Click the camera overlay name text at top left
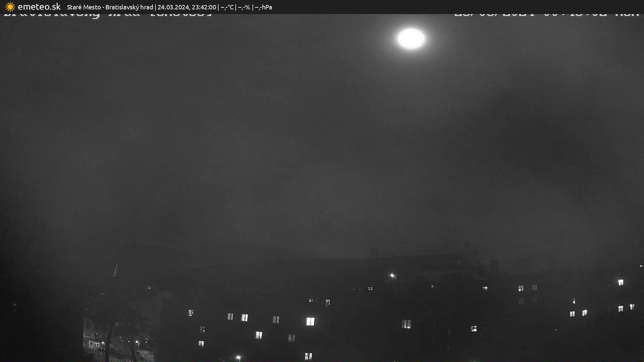Viewport: 644px width, 362px height. coord(107,15)
